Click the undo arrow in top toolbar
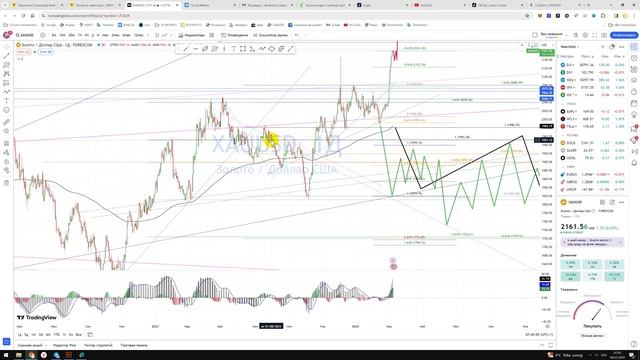 click(297, 35)
